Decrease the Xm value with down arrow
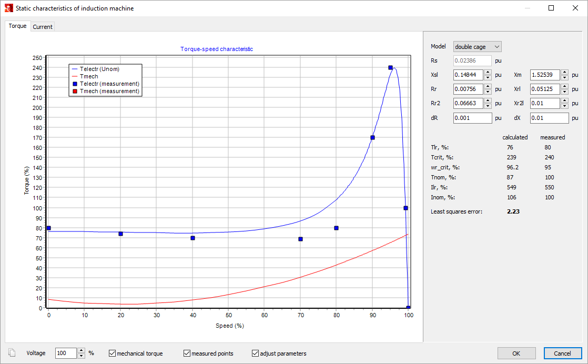Viewport: 588px width, 364px height. tap(564, 78)
